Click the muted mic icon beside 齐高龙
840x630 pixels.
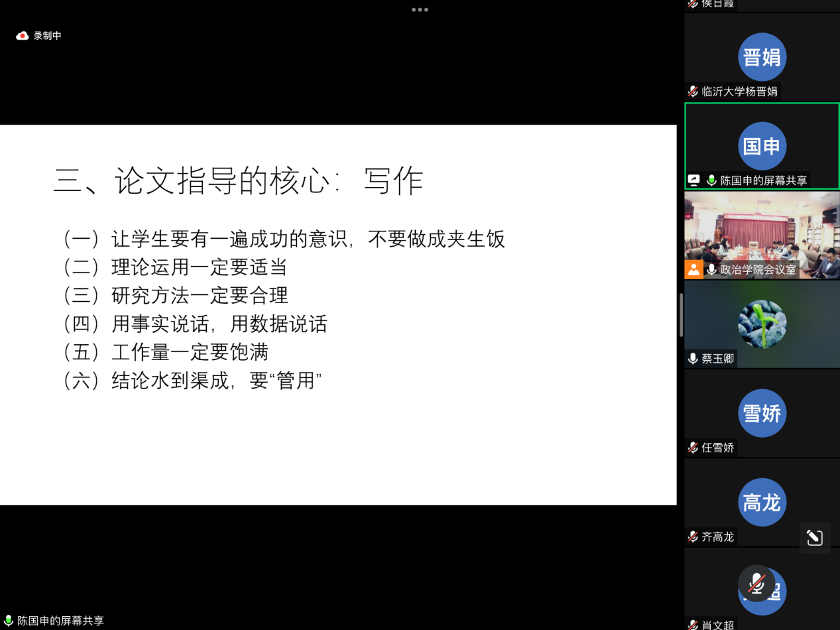coord(693,536)
